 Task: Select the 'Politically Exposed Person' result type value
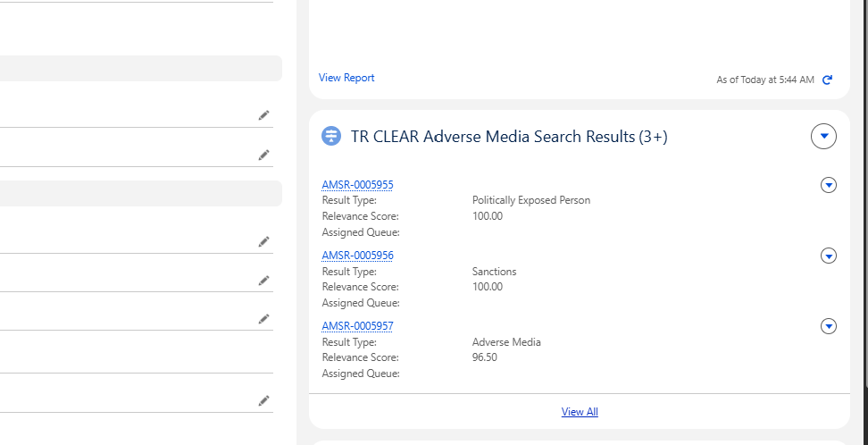click(531, 200)
